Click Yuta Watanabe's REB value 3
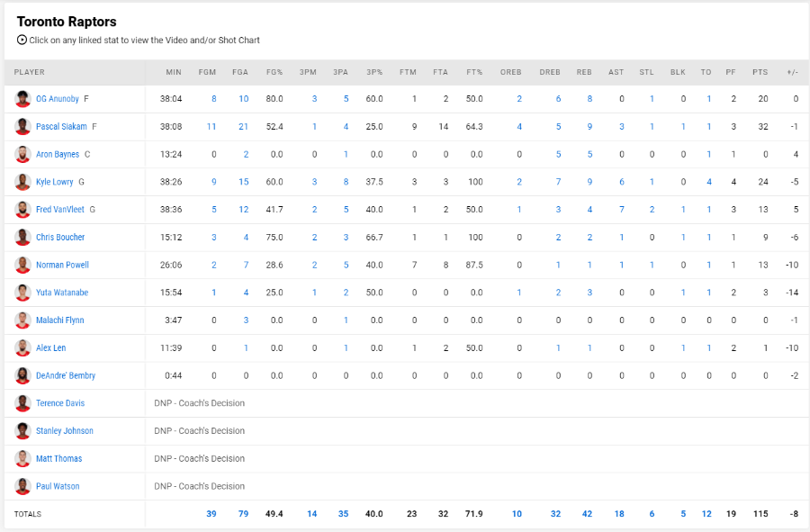 (589, 293)
